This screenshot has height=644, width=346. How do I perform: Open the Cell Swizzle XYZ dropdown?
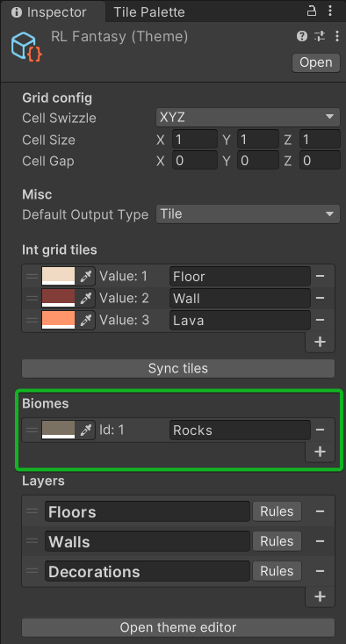tap(248, 118)
